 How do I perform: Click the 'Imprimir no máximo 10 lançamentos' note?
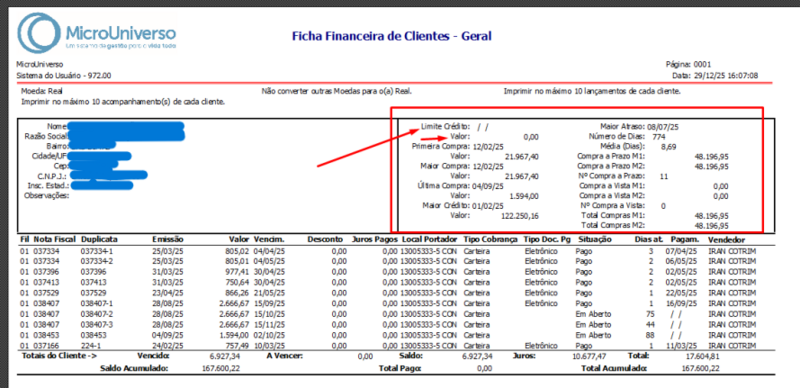point(592,91)
